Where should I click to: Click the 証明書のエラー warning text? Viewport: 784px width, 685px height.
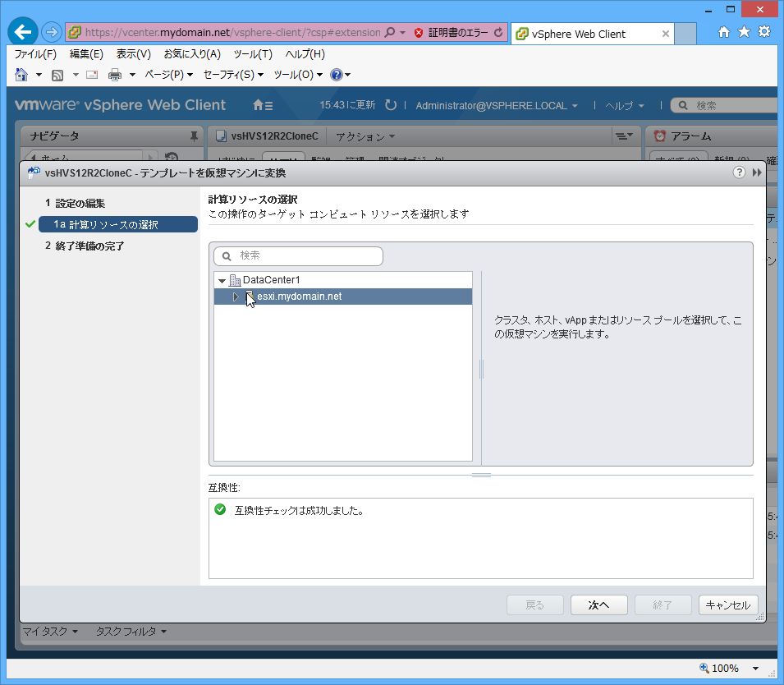[x=458, y=33]
